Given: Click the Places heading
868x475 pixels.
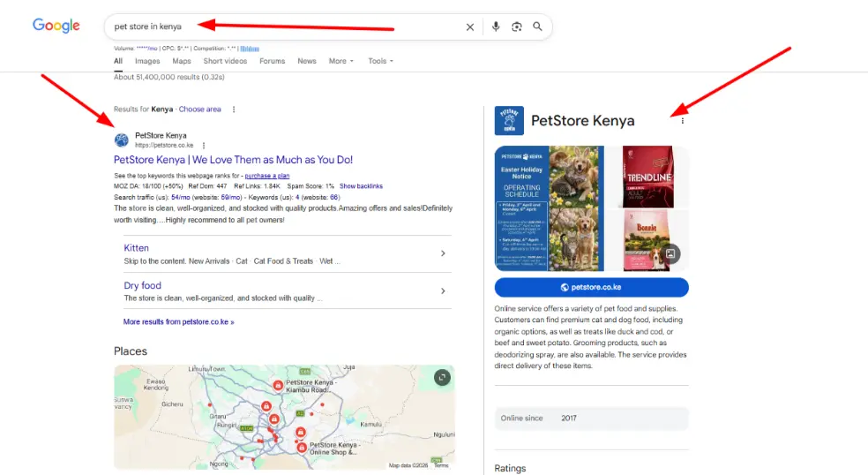Looking at the screenshot, I should point(130,351).
